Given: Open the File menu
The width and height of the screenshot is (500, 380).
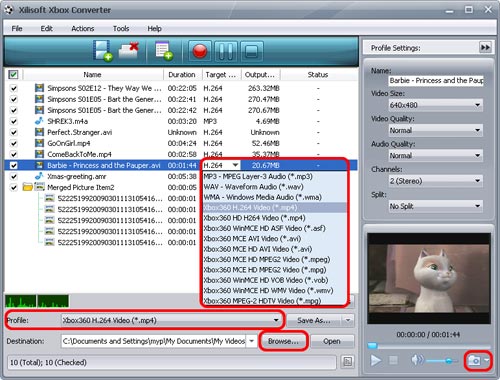Looking at the screenshot, I should 17,29.
